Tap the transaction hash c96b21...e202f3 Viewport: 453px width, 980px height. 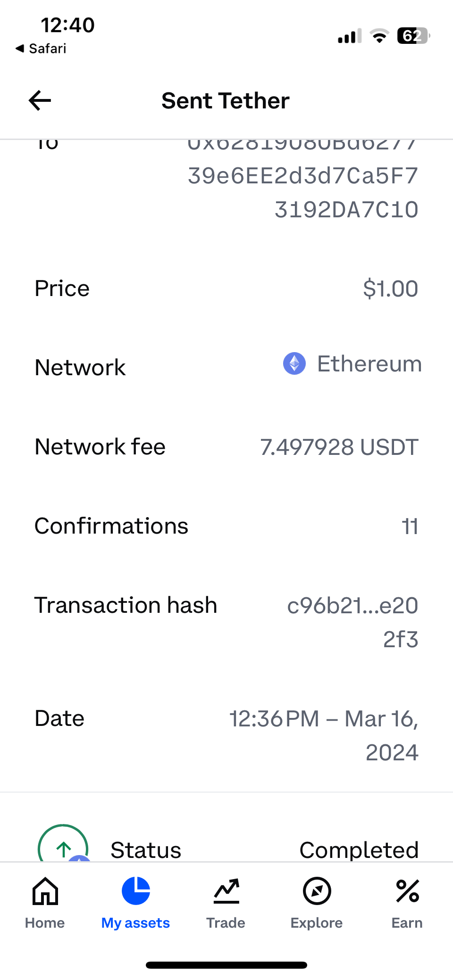353,622
